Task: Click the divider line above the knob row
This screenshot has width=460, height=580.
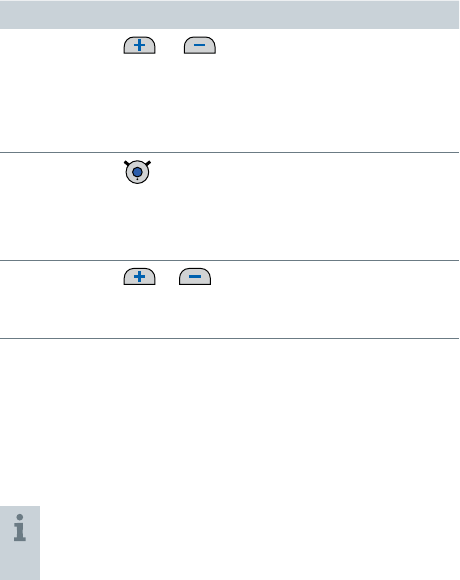Action: (x=230, y=152)
